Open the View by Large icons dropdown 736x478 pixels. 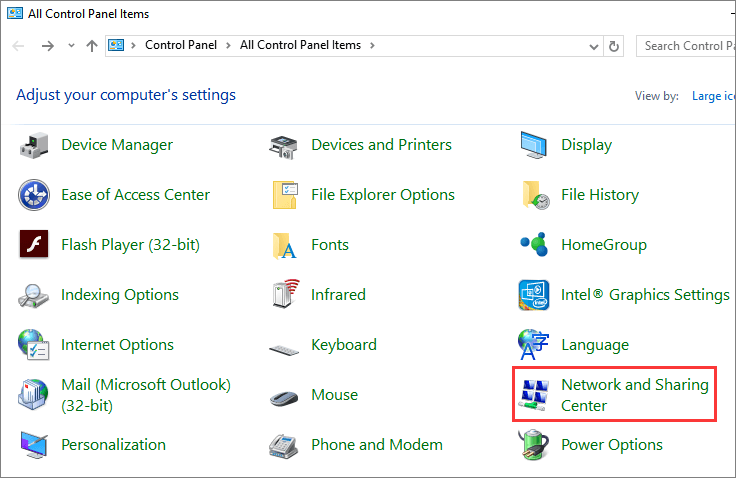(712, 96)
